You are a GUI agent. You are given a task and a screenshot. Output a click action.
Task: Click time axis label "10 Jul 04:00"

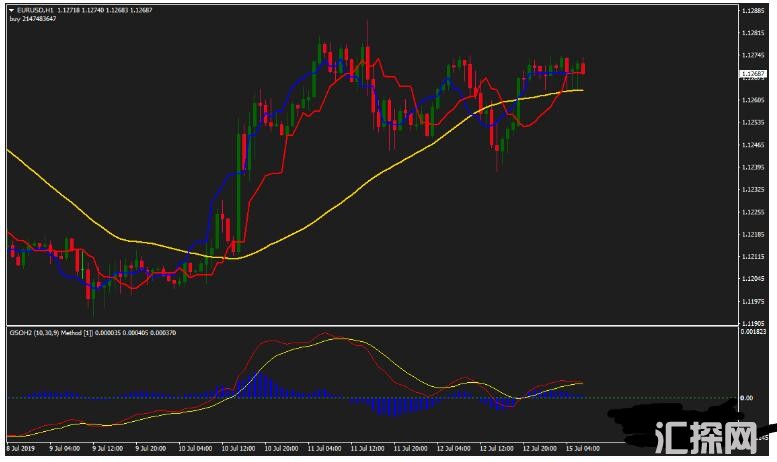(x=195, y=448)
